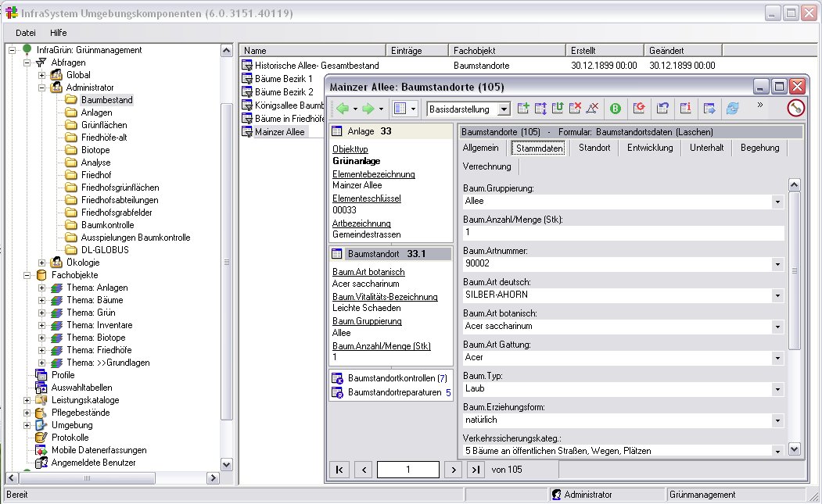This screenshot has height=504, width=822.
Task: Open the Hilfe menu
Action: tap(58, 33)
